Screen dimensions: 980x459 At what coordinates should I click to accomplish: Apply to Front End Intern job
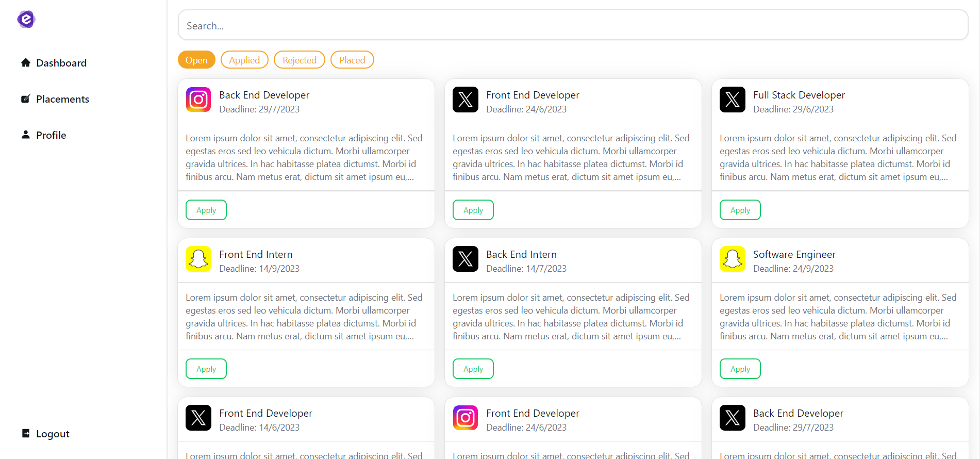click(x=206, y=369)
